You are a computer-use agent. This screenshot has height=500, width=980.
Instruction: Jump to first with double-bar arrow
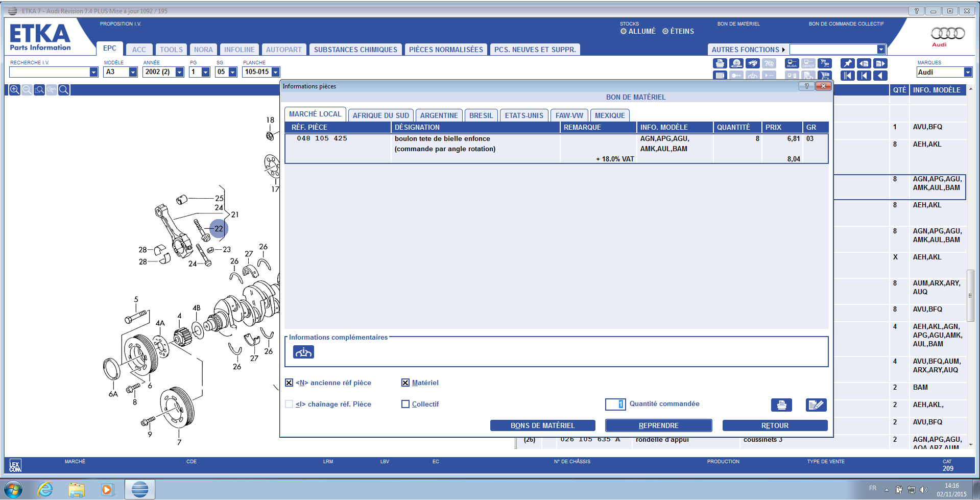pos(848,76)
